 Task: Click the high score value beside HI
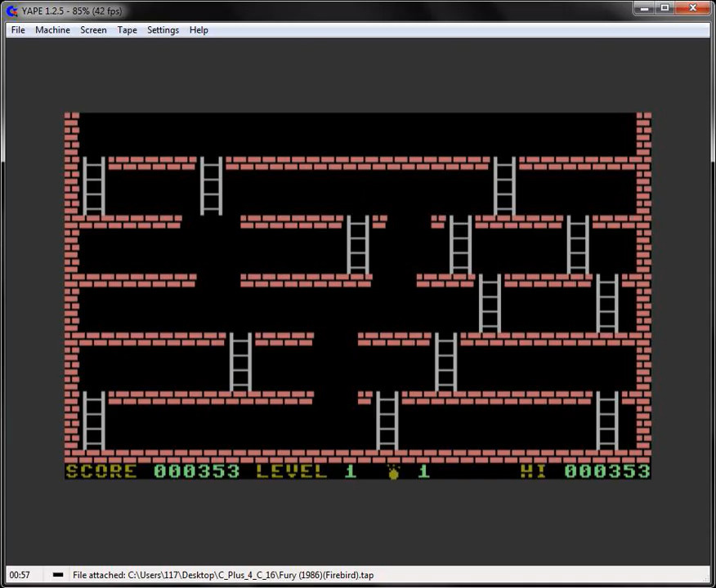click(606, 471)
